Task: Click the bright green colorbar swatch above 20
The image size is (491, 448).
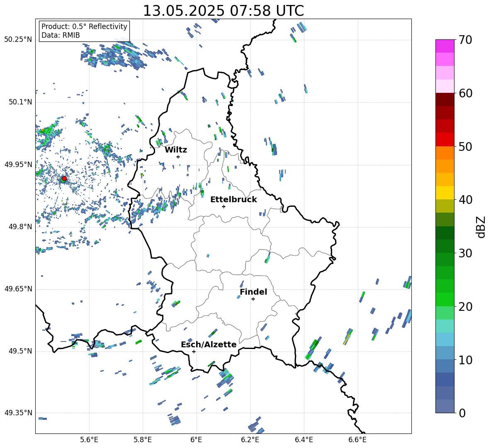Action: (445, 299)
